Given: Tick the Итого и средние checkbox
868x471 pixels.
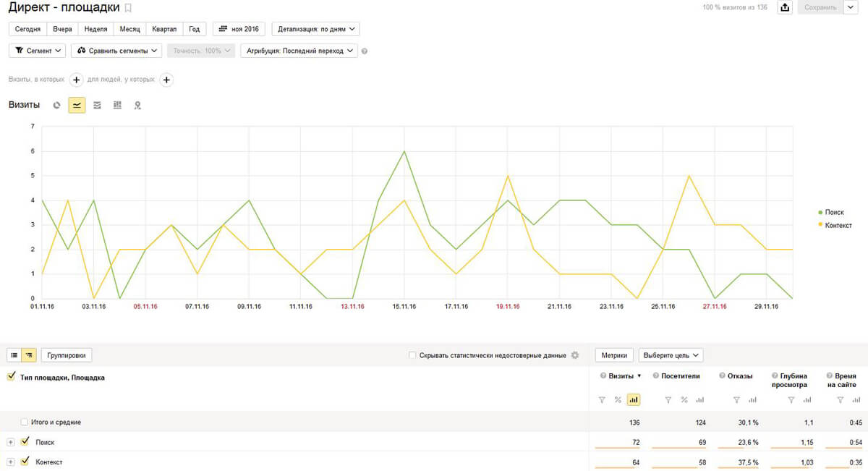Looking at the screenshot, I should [25, 422].
